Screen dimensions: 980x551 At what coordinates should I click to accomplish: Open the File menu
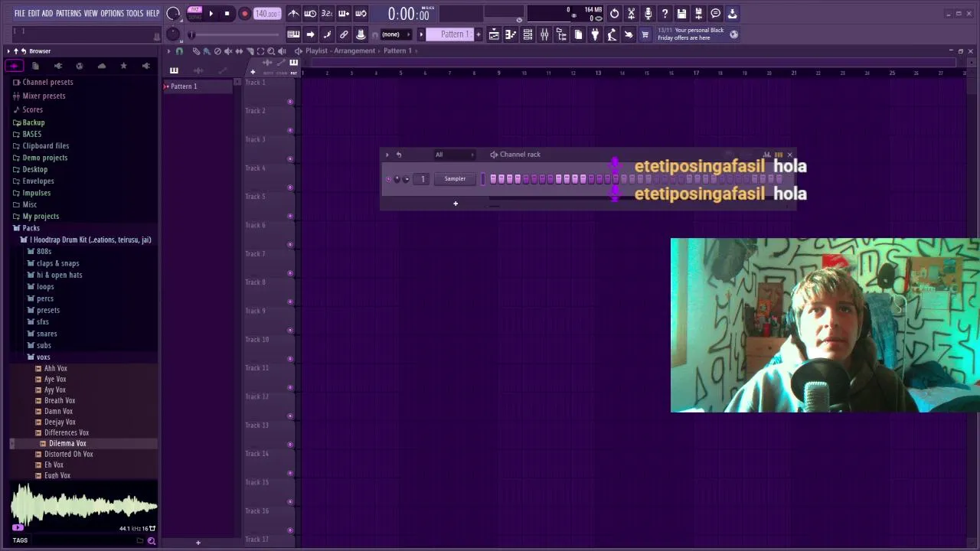pyautogui.click(x=19, y=14)
